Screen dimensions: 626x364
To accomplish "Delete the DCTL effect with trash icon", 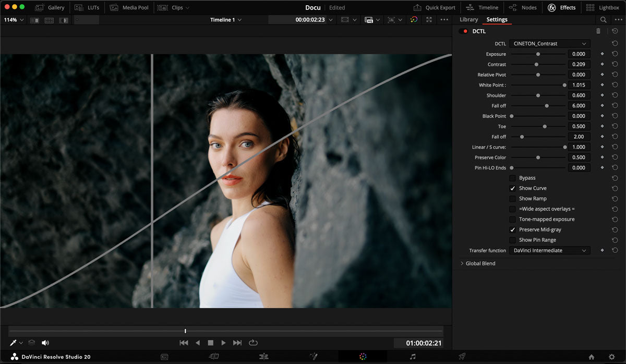I will 598,31.
